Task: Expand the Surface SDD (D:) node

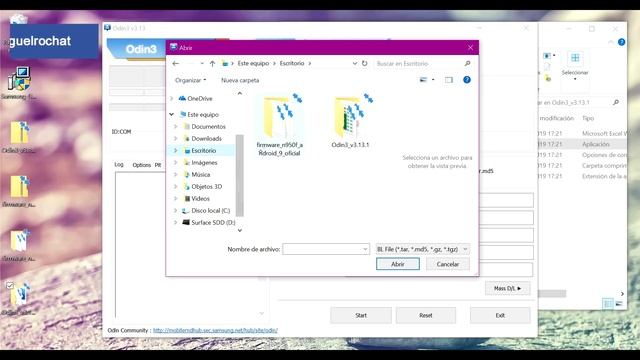Action: click(176, 223)
